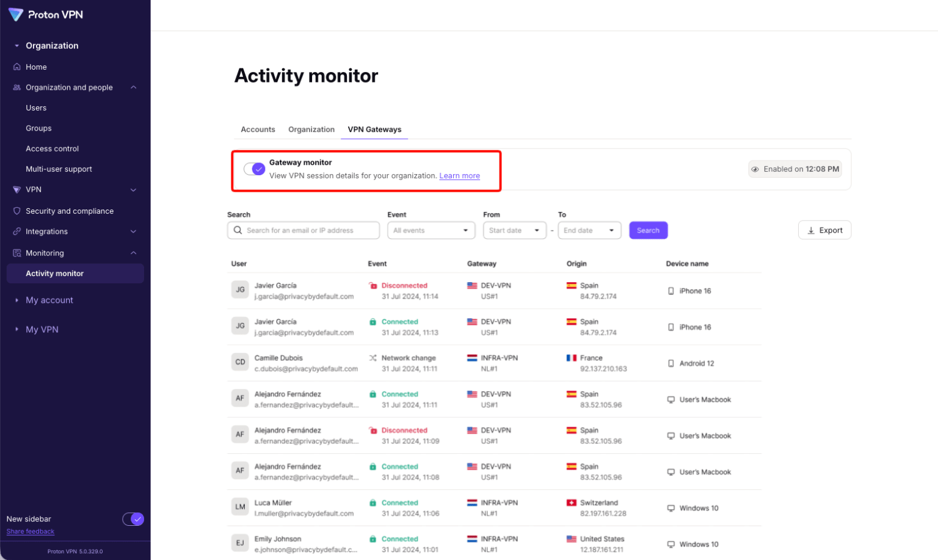Click the Monitoring sidebar icon
This screenshot has height=560, width=938.
pyautogui.click(x=16, y=253)
